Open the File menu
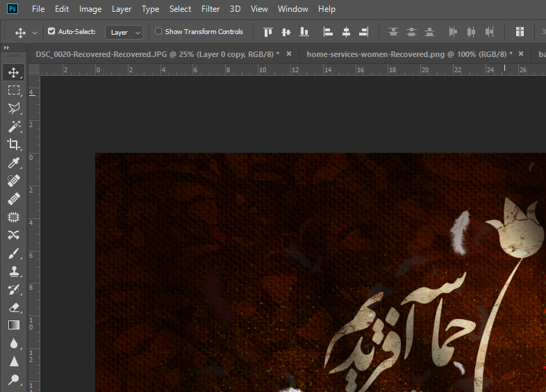Viewport: 546px width, 392px height. [x=38, y=9]
